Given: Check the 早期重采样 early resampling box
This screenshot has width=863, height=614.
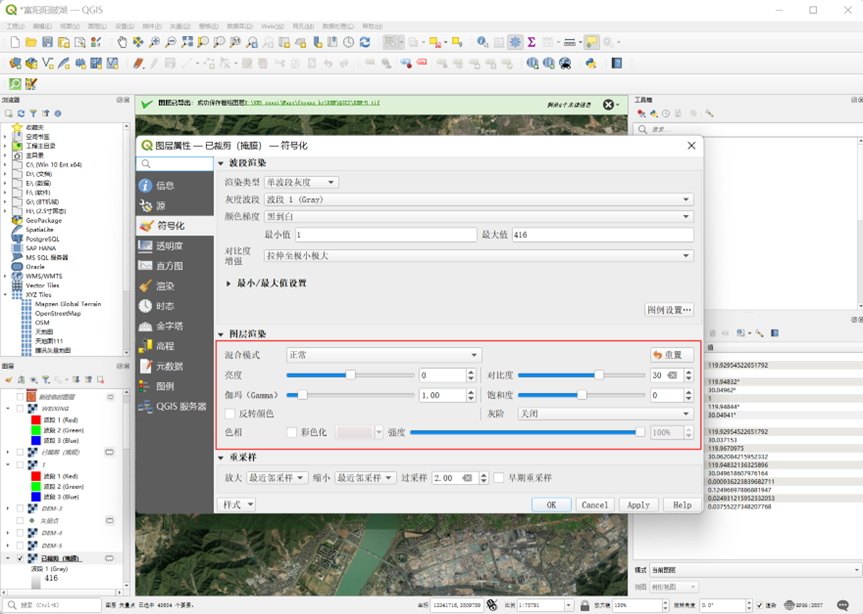Looking at the screenshot, I should click(499, 478).
